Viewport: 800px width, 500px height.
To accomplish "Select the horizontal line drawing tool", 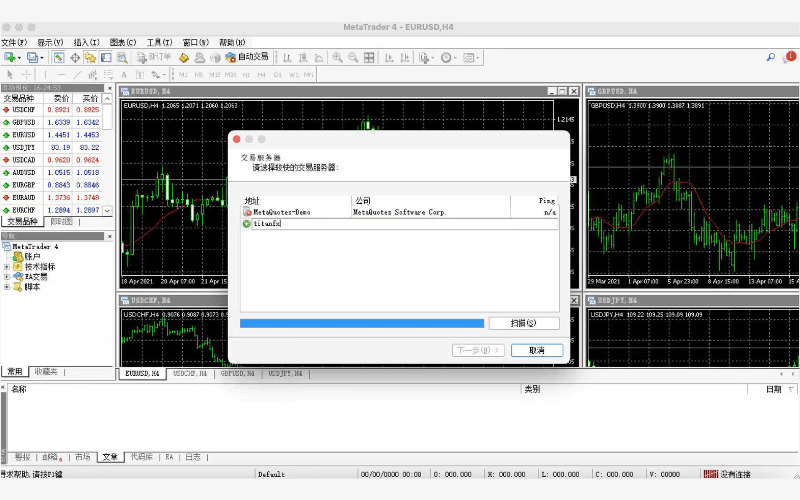I will coord(62,74).
